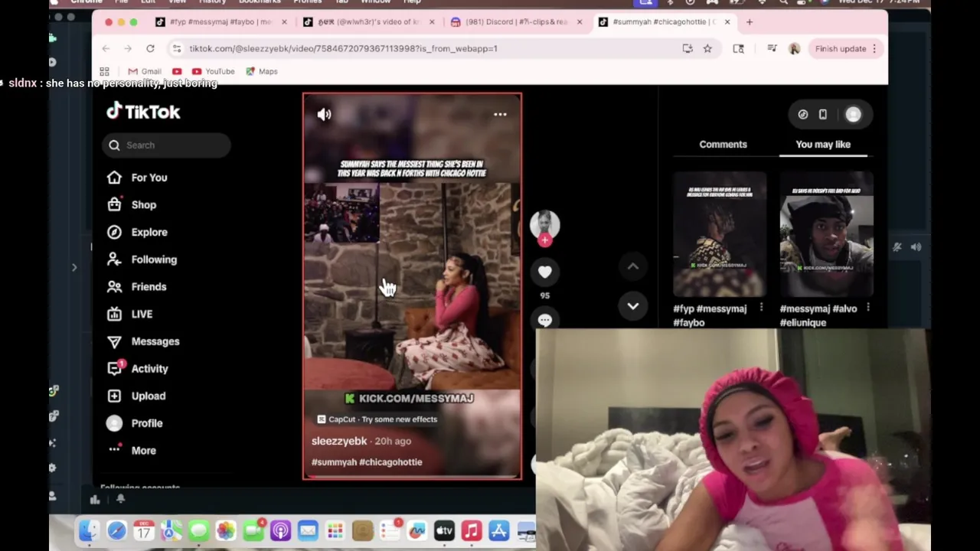Screen dimensions: 980x551
Task: Like the video with heart
Action: point(544,272)
